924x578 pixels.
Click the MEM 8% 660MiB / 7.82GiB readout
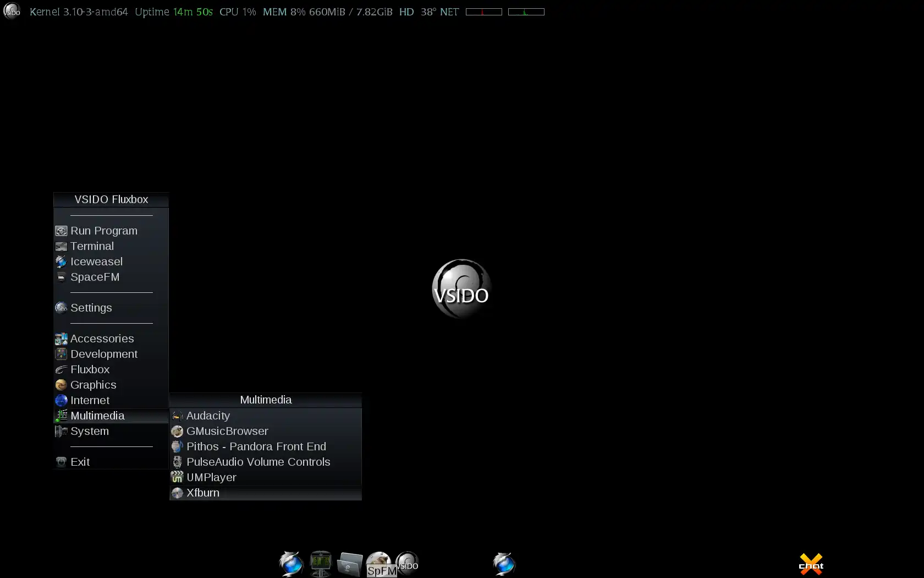coord(328,12)
